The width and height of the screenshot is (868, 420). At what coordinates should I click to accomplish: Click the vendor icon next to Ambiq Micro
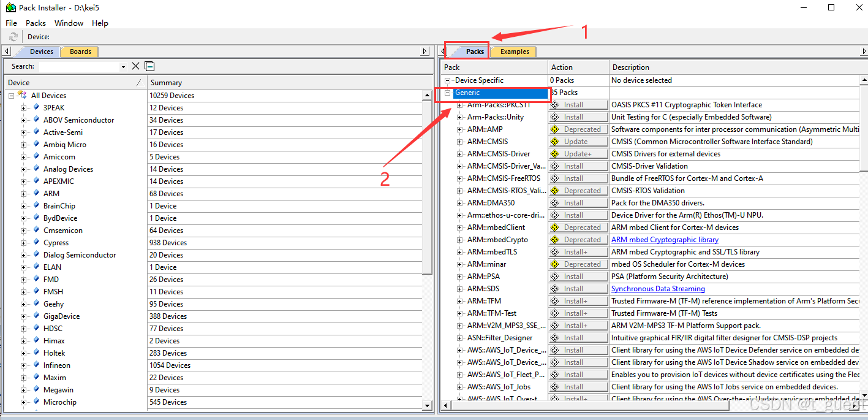click(x=36, y=144)
